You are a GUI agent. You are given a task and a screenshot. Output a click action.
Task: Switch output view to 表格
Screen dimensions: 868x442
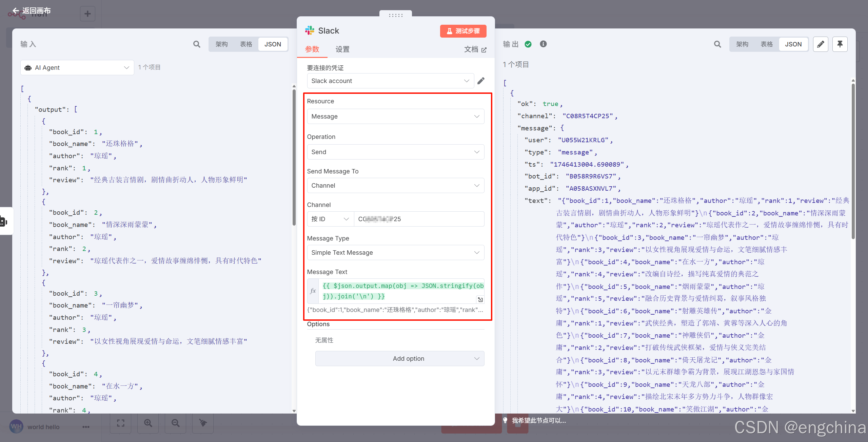(x=766, y=44)
